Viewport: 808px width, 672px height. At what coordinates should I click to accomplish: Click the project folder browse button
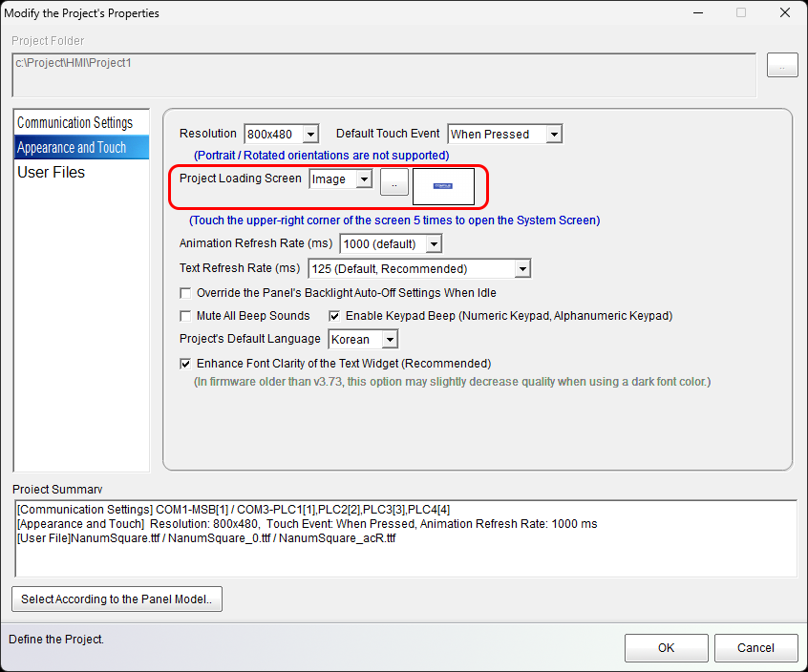click(782, 66)
